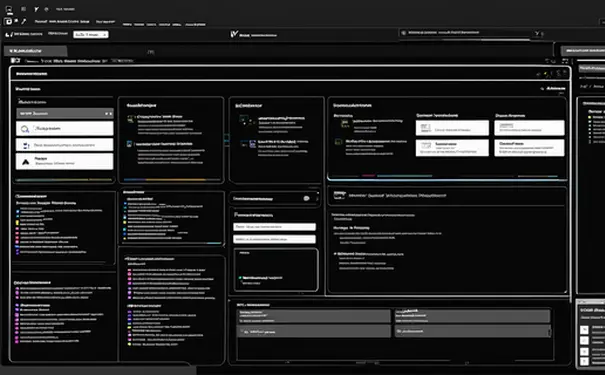Click the purple building icon in third dark card
The width and height of the screenshot is (605, 375).
pos(252,144)
